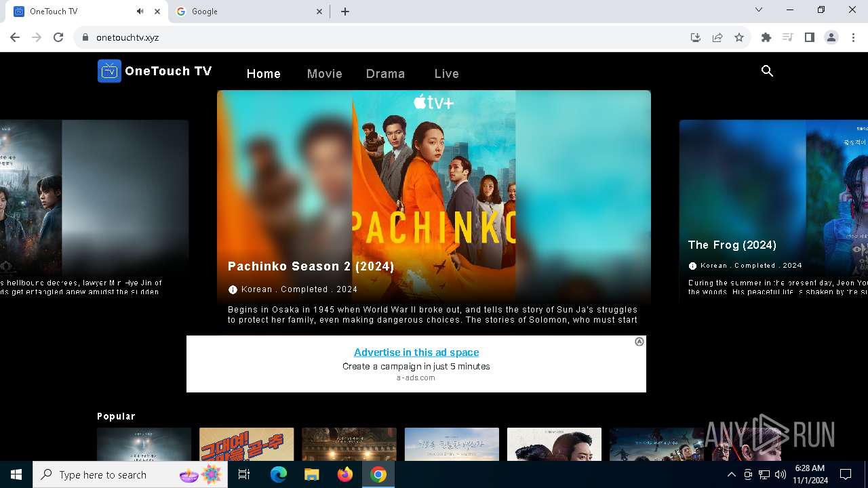This screenshot has height=488, width=868.
Task: Click the address bar URL
Action: [127, 37]
